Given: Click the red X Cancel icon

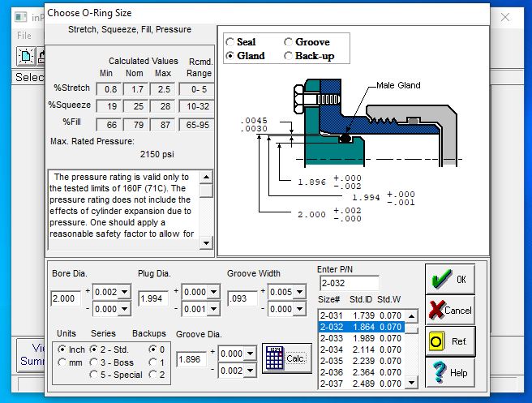Looking at the screenshot, I should [x=436, y=310].
